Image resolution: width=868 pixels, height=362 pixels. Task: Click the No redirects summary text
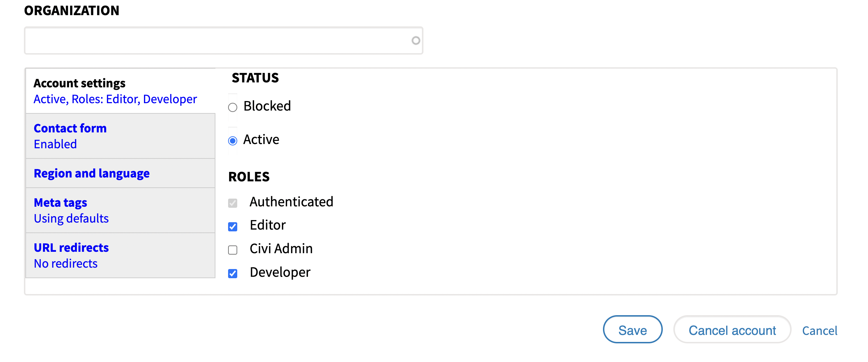[65, 263]
